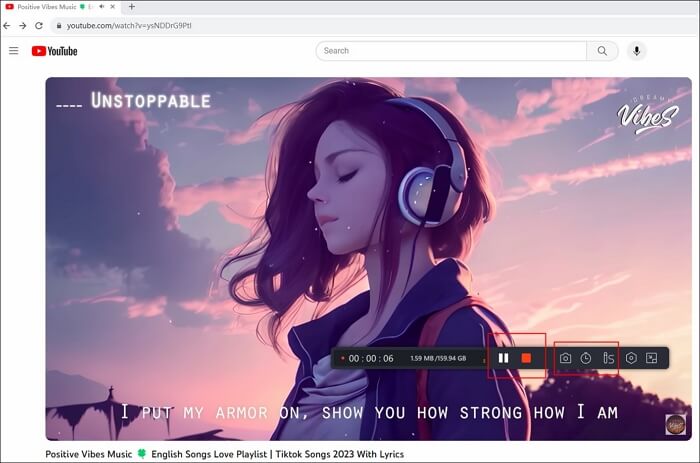Pause the screen recording
This screenshot has height=463, width=700.
coord(503,358)
